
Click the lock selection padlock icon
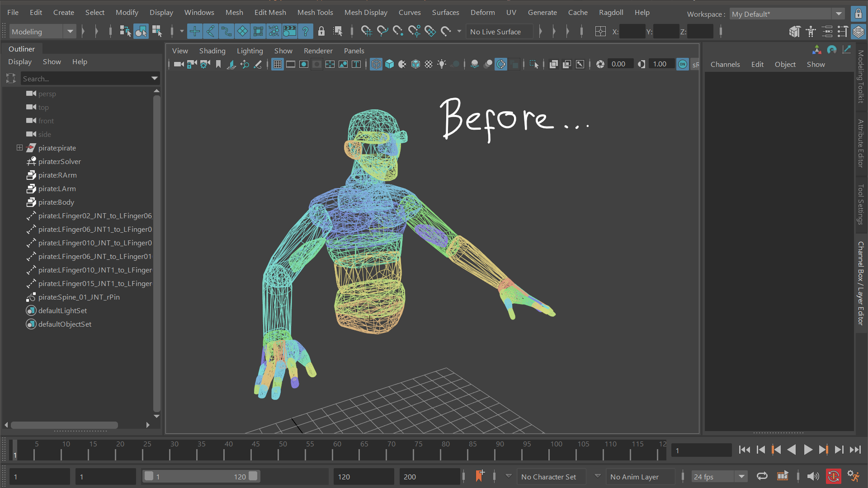(321, 32)
